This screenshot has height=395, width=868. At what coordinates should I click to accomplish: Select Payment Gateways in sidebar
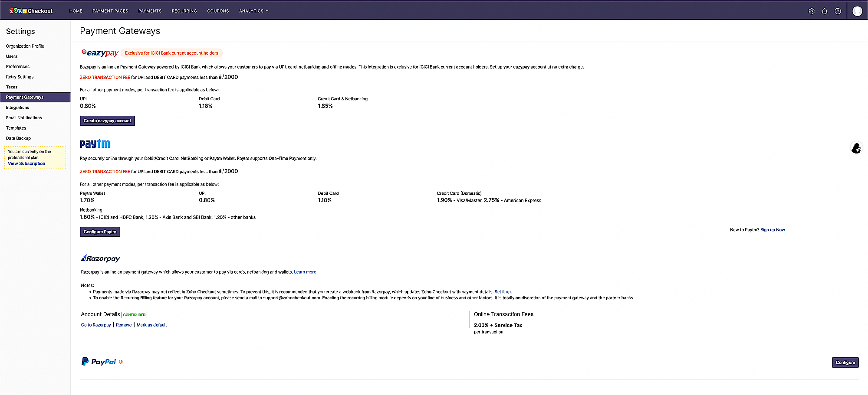35,97
